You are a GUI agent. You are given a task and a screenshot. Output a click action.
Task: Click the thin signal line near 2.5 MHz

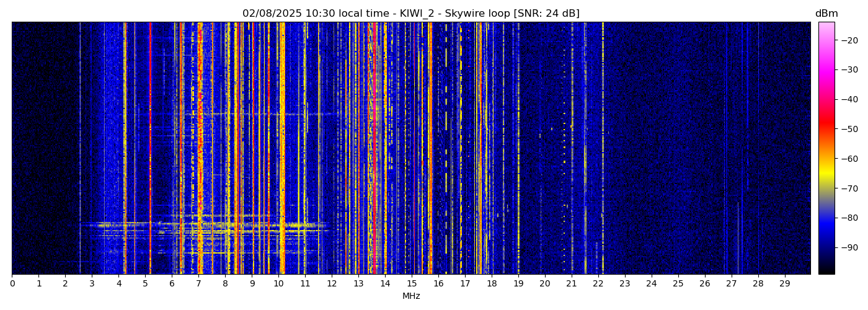(80, 149)
